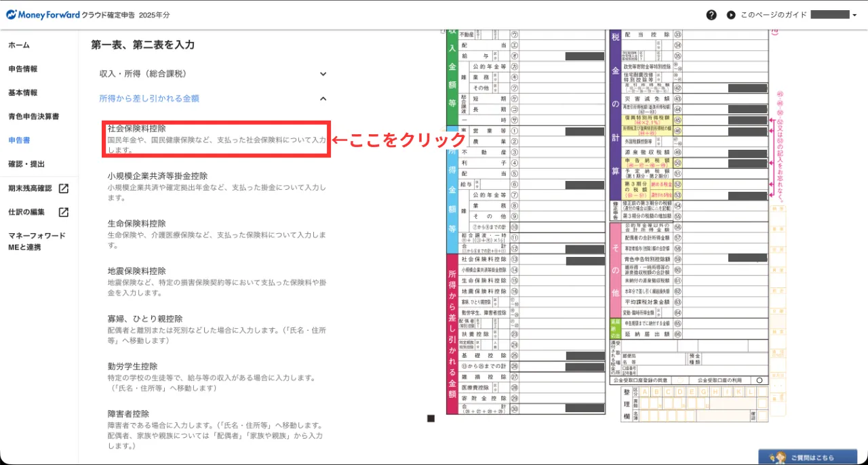Open 確認・提出 in the sidebar
The width and height of the screenshot is (868, 465).
[26, 164]
